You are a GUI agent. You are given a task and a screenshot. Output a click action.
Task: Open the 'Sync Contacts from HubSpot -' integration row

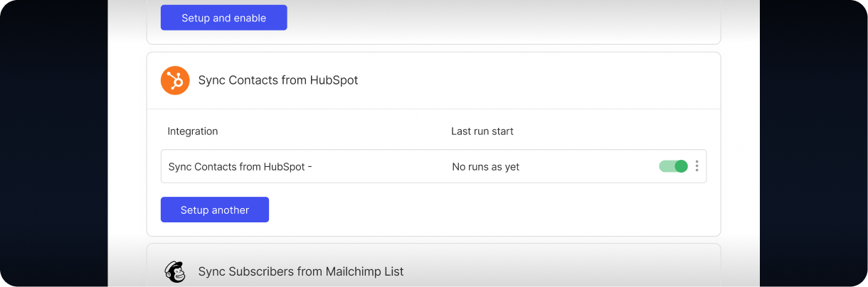point(433,166)
